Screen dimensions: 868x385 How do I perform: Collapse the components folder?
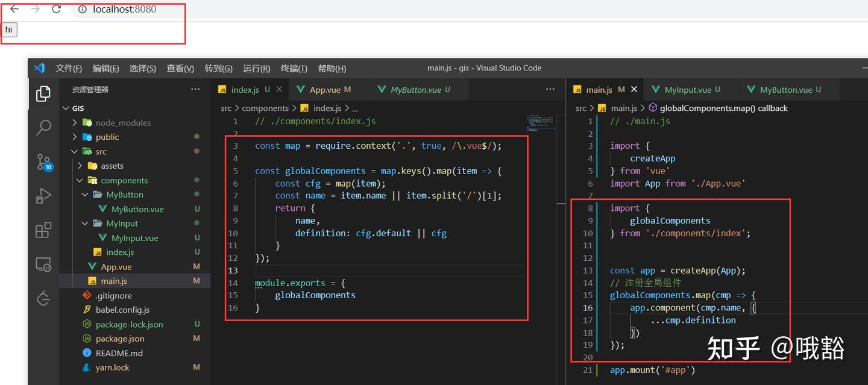click(79, 180)
